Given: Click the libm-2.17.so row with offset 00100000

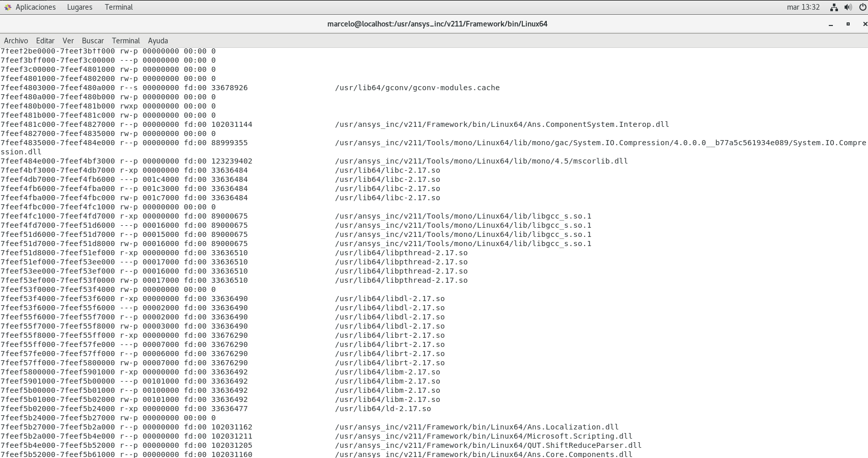Looking at the screenshot, I should coord(220,390).
